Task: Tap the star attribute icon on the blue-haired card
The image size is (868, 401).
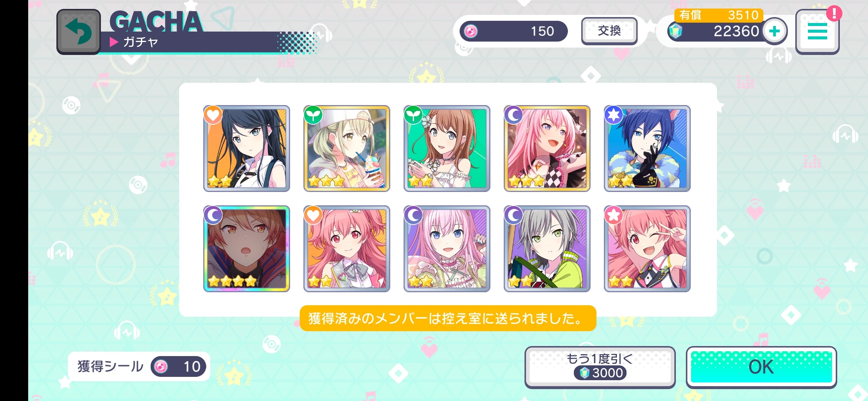Action: (x=614, y=115)
